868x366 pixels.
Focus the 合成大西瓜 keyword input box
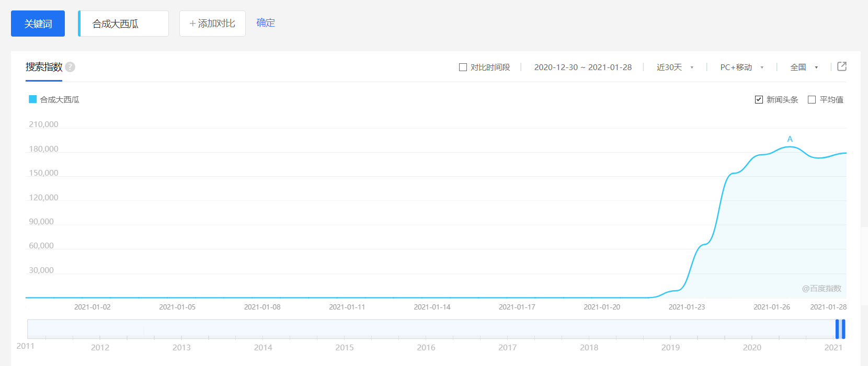tap(124, 24)
